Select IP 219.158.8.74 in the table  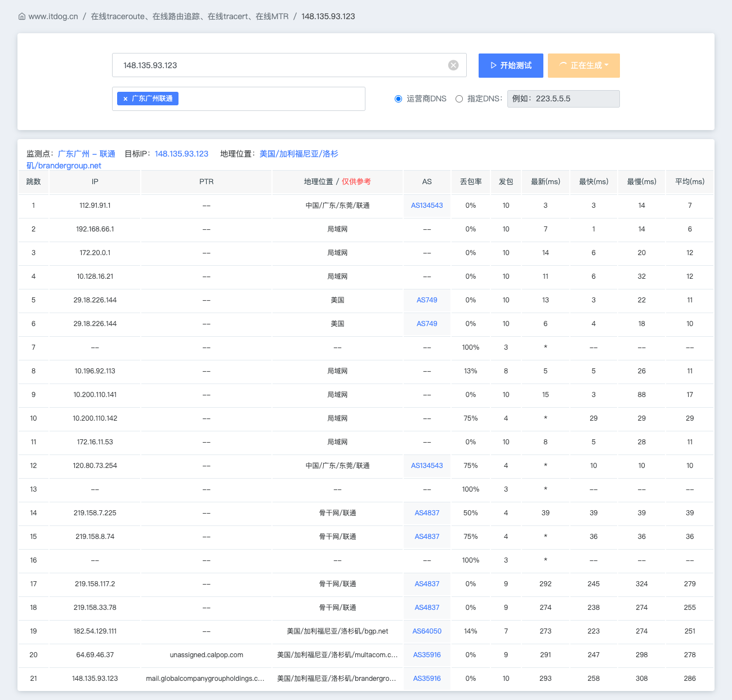click(95, 537)
